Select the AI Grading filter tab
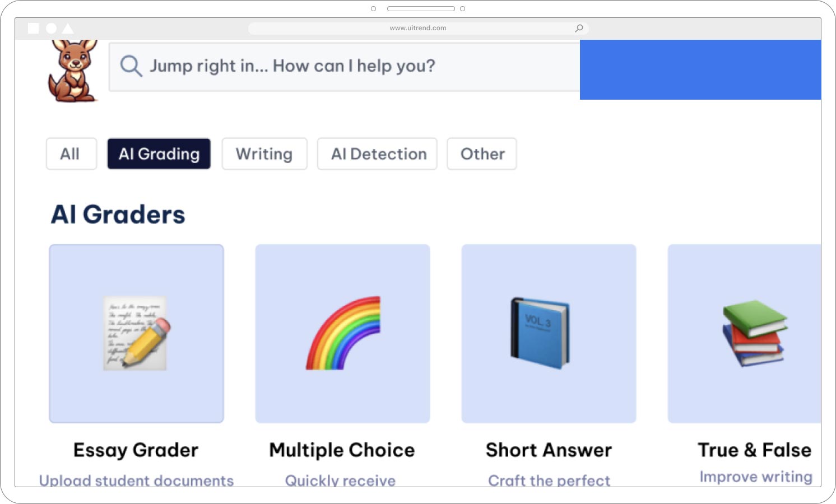The image size is (836, 504). (159, 154)
